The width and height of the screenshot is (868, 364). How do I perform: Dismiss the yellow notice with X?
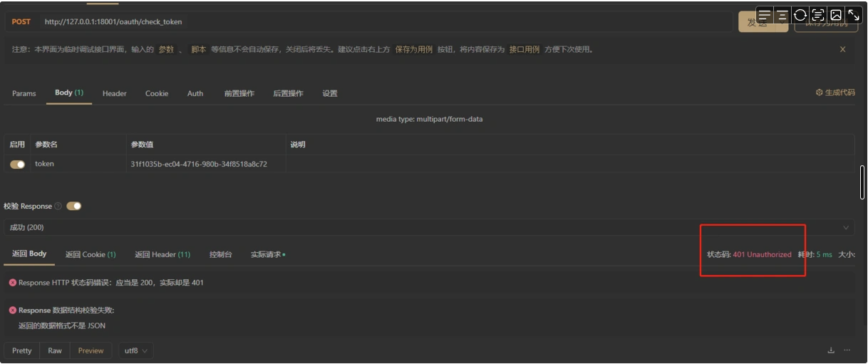[842, 49]
